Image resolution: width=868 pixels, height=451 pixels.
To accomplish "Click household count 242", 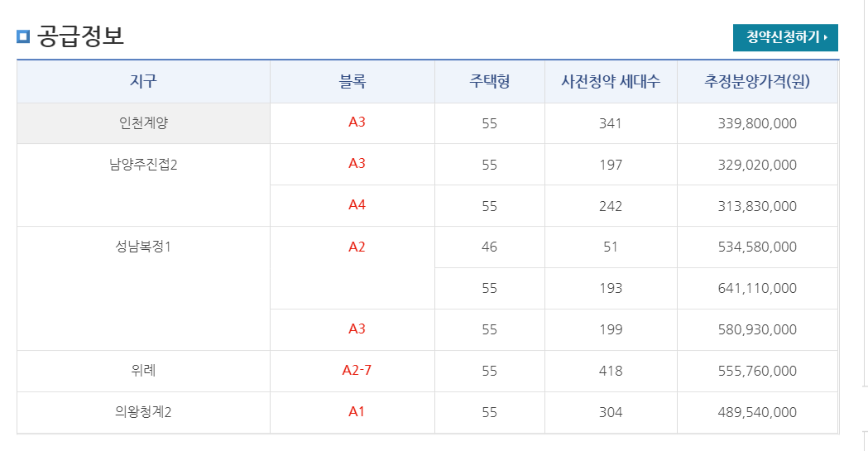I will click(x=611, y=206).
